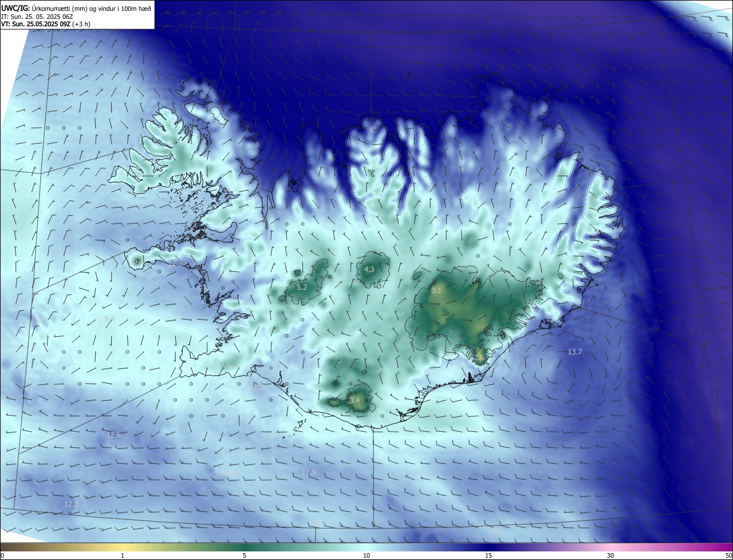Click the 12.6 value label southwest of Reykjanes
The width and height of the screenshot is (733, 560).
pyautogui.click(x=113, y=435)
